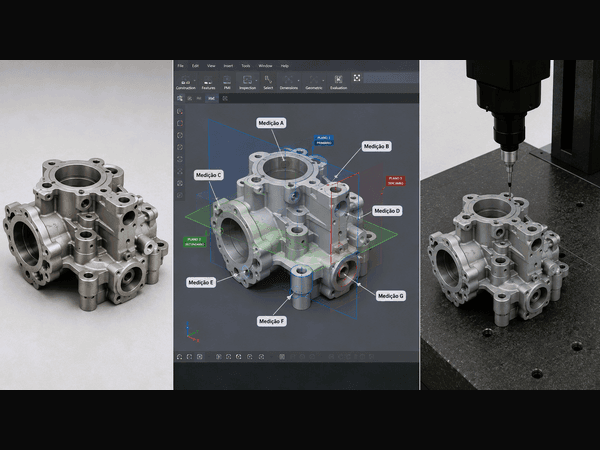Select the Medição B callout label

377,146
